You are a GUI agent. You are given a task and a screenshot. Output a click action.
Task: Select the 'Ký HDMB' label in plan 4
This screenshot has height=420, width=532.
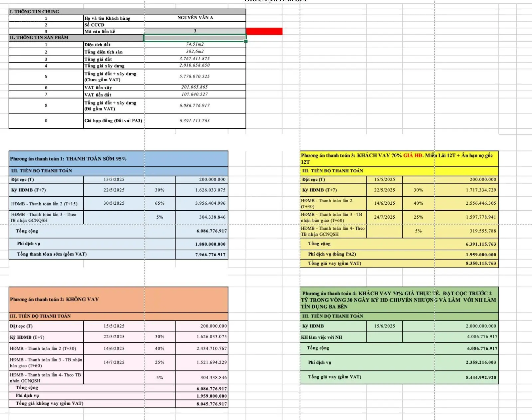pos(333,326)
